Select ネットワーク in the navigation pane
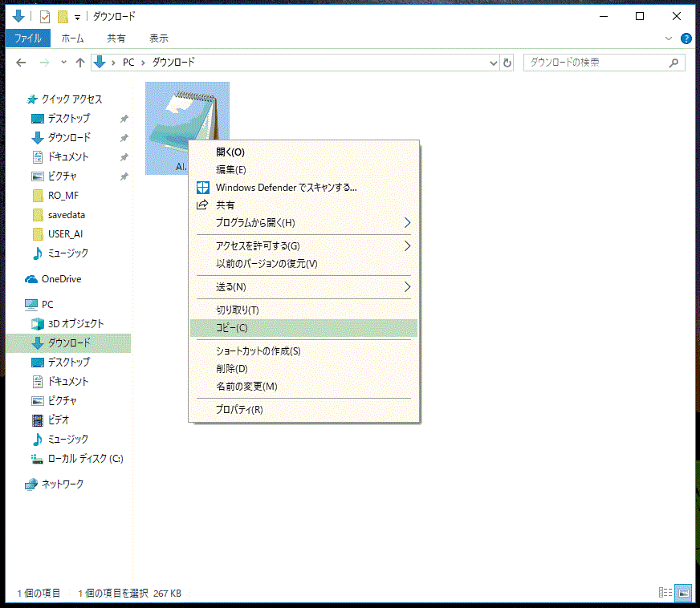The width and height of the screenshot is (700, 608). click(63, 484)
